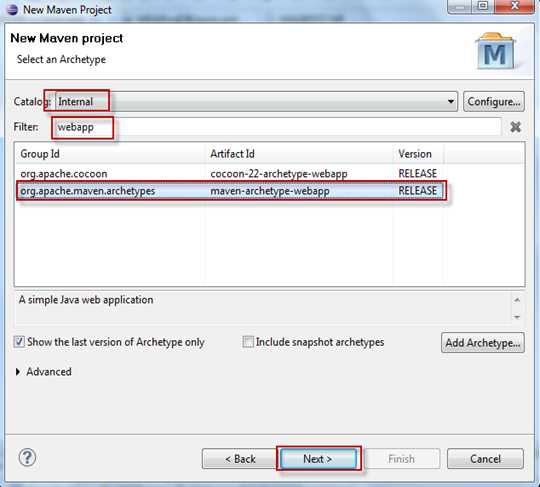The height and width of the screenshot is (487, 540).
Task: Click the disabled Finish button
Action: point(402,459)
